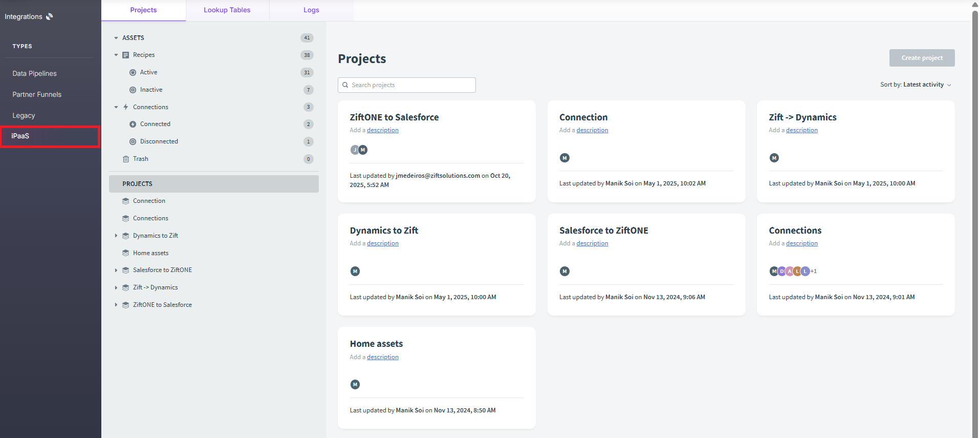Switch to the Logs tab
Screen dimensions: 980x438
(x=311, y=10)
